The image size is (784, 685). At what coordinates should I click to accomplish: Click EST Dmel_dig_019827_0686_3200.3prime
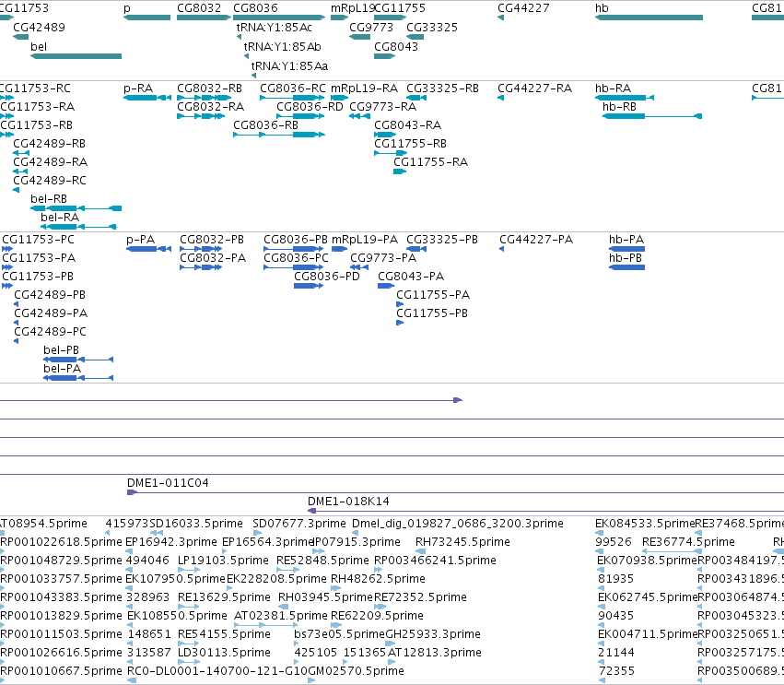(458, 524)
